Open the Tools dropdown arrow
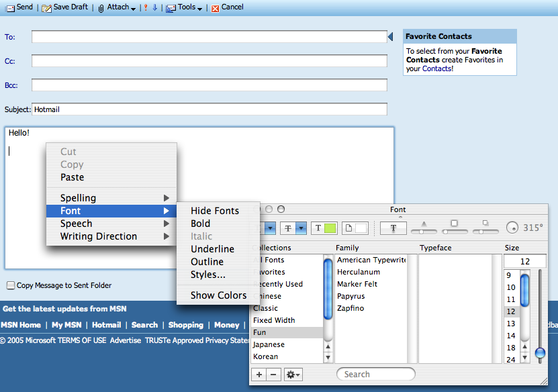This screenshot has height=392, width=558. pos(199,9)
